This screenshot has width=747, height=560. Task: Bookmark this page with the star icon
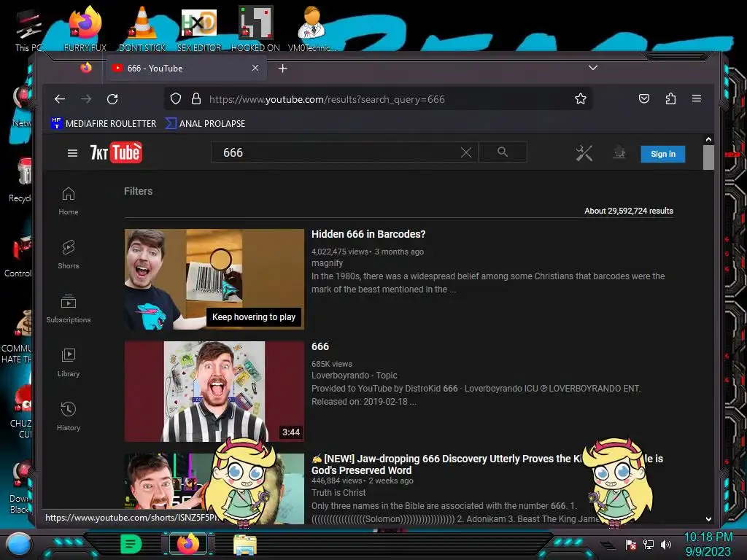point(580,98)
